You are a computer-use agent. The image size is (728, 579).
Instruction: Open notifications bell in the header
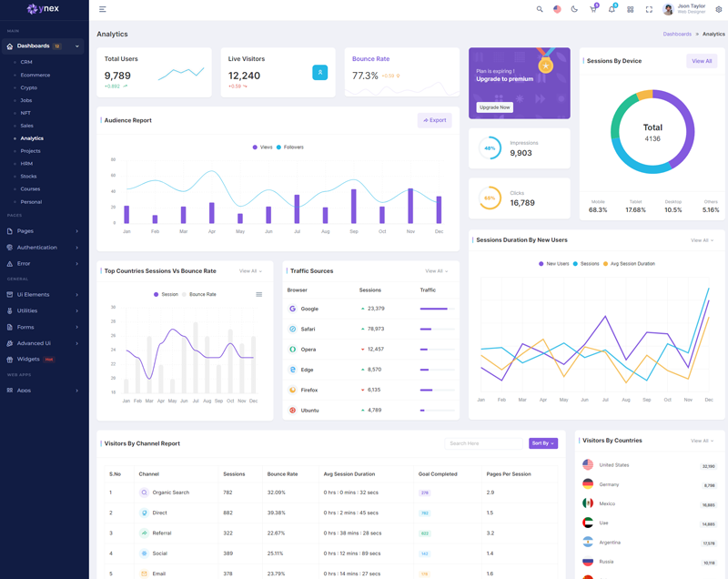click(612, 9)
